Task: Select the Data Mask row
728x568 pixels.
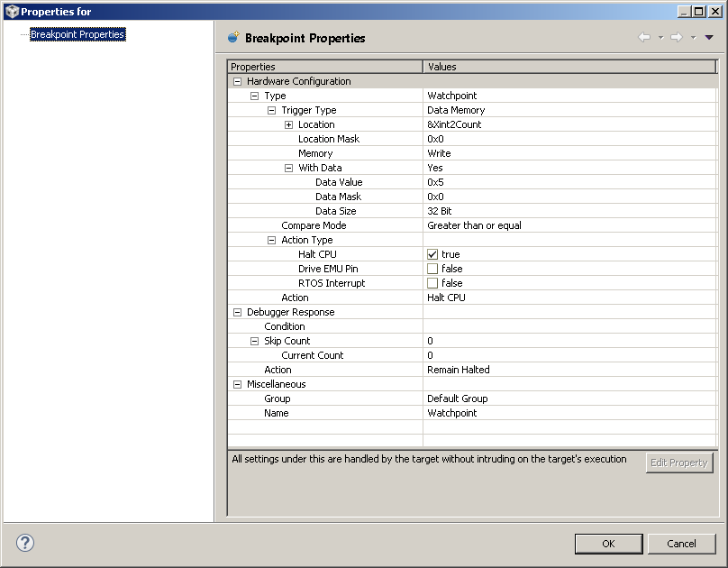Action: point(472,197)
